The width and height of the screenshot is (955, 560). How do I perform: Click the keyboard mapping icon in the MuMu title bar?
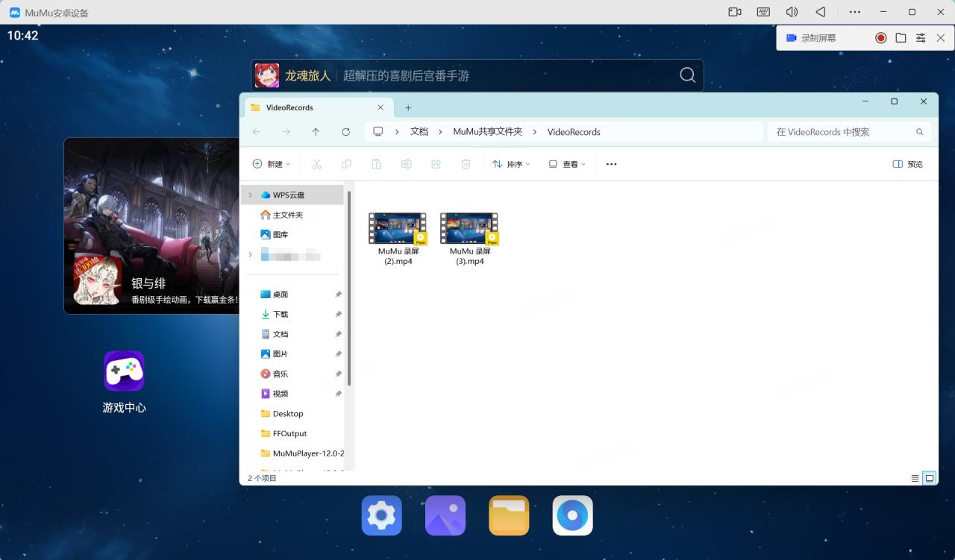pos(763,12)
